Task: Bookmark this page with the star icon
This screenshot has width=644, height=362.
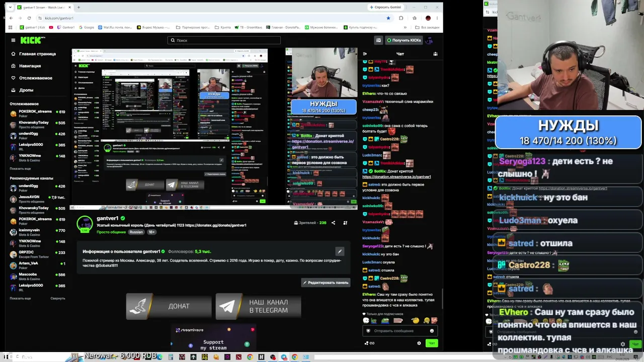Action: coord(388,18)
